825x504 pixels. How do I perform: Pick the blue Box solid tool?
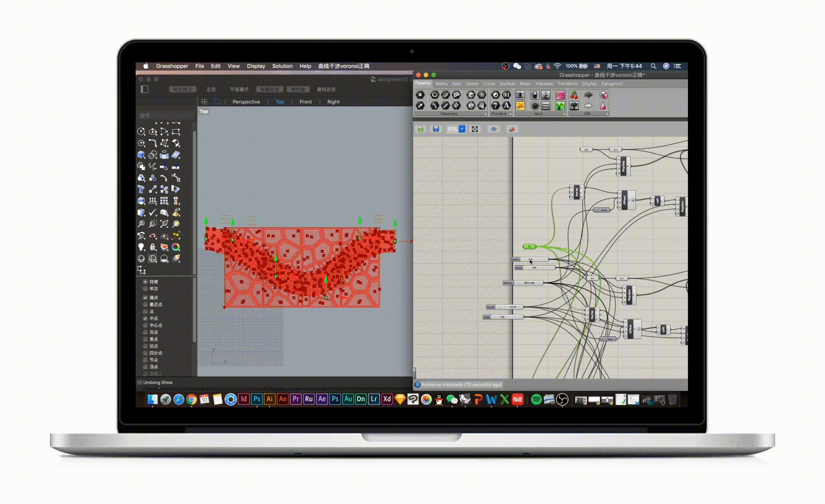[x=141, y=155]
